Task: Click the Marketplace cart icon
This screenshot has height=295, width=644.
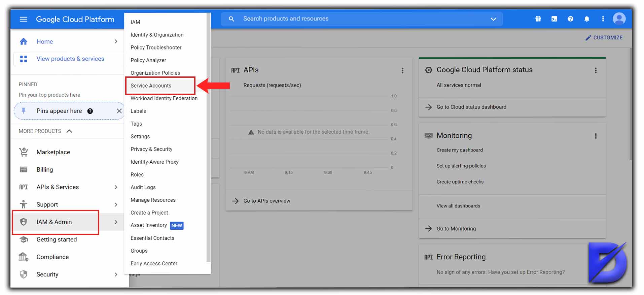Action: point(24,152)
